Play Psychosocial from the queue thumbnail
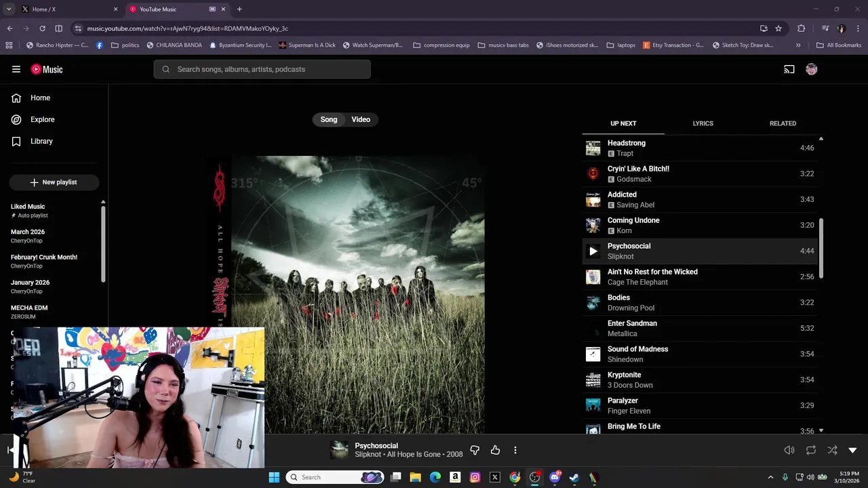This screenshot has width=868, height=488. coord(593,251)
